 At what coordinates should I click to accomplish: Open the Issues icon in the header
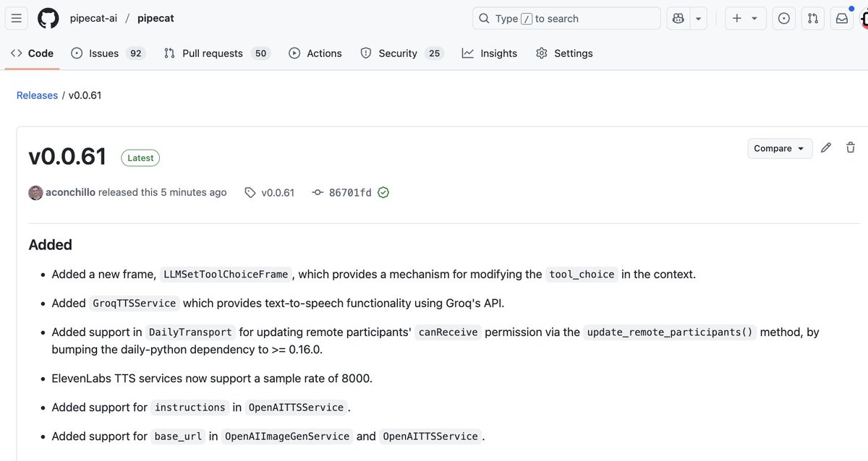pos(783,17)
